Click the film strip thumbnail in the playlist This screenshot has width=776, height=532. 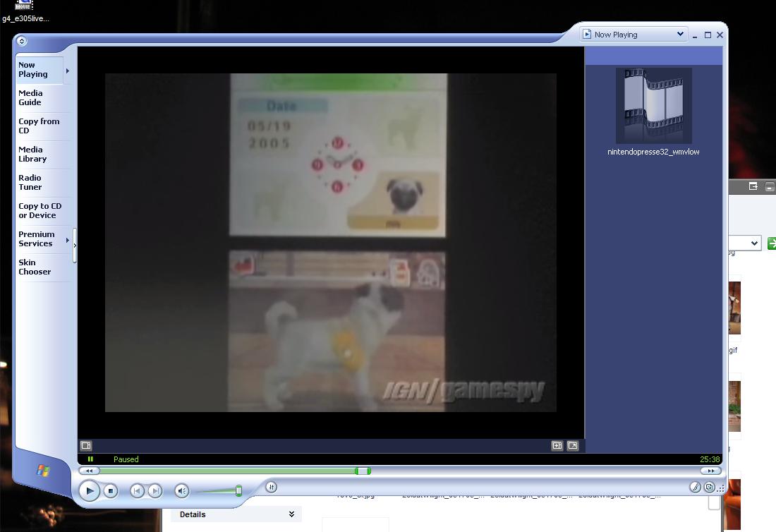tap(654, 106)
